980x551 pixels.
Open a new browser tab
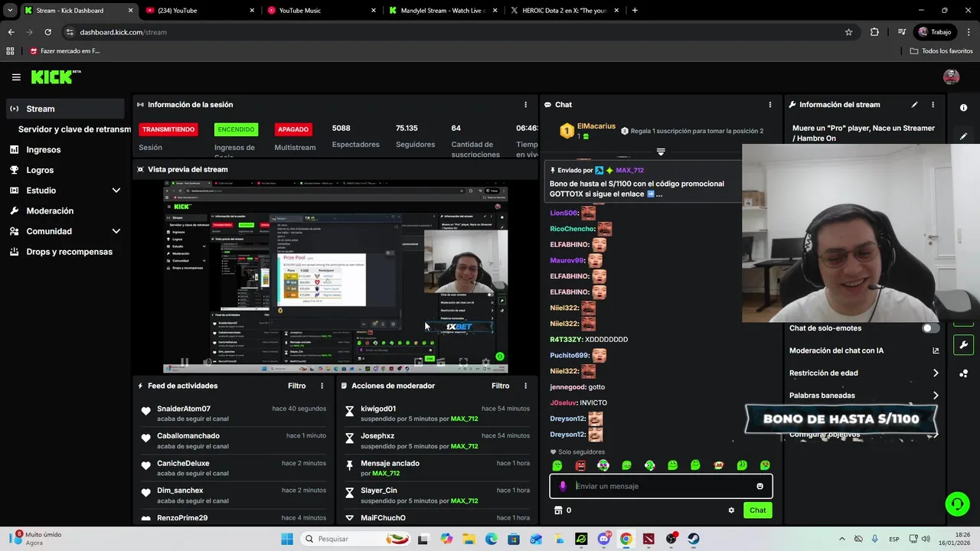pos(635,11)
